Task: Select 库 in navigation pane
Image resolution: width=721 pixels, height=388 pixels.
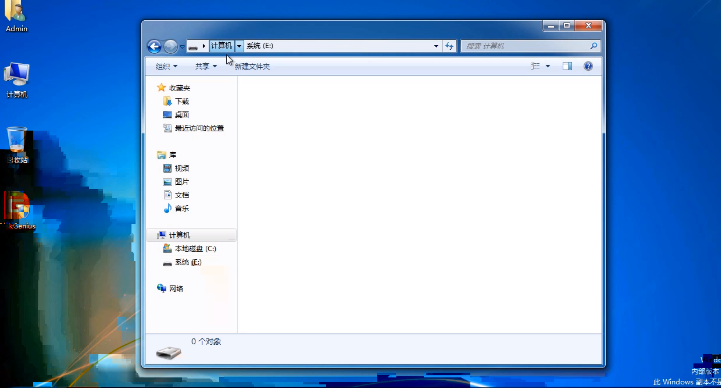Action: click(172, 155)
